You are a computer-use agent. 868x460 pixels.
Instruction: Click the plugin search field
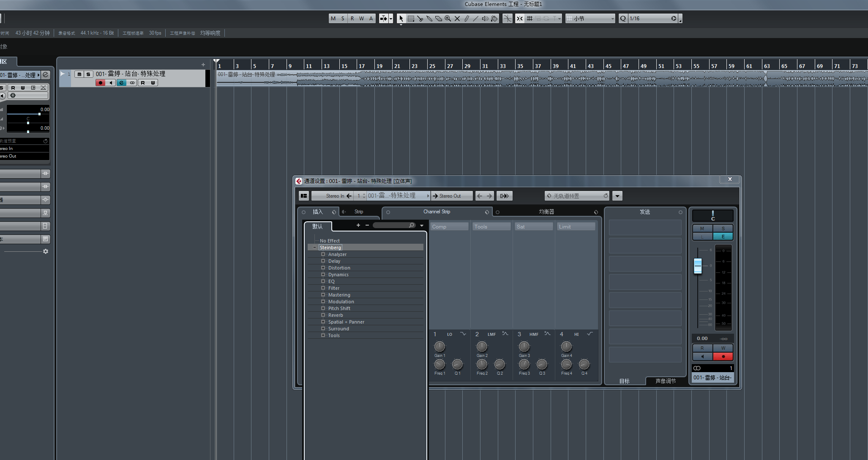click(x=394, y=226)
